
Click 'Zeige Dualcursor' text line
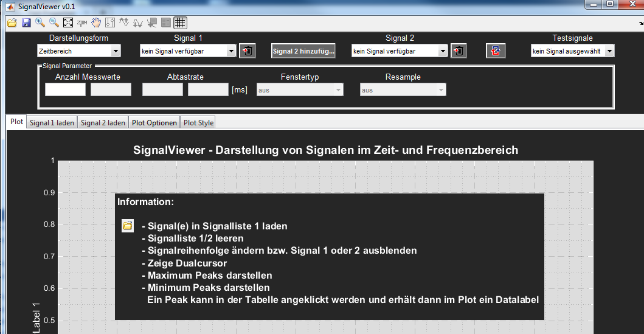[x=184, y=263]
